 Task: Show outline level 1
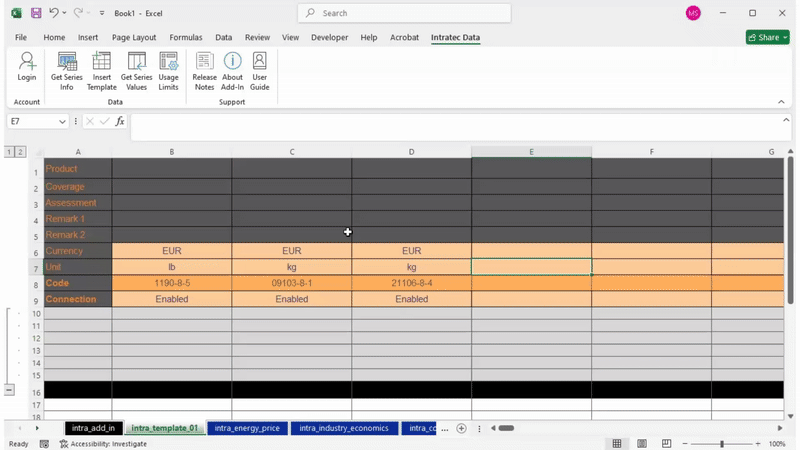[x=9, y=152]
